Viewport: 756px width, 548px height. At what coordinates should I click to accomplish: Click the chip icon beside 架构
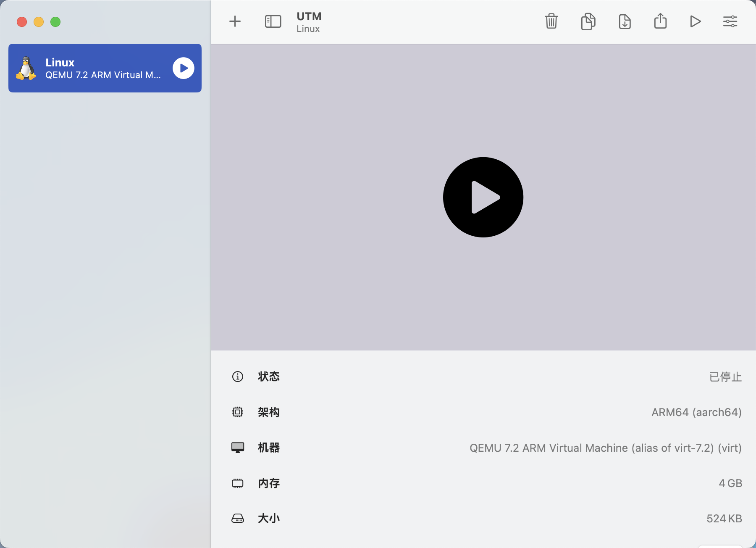pos(238,412)
